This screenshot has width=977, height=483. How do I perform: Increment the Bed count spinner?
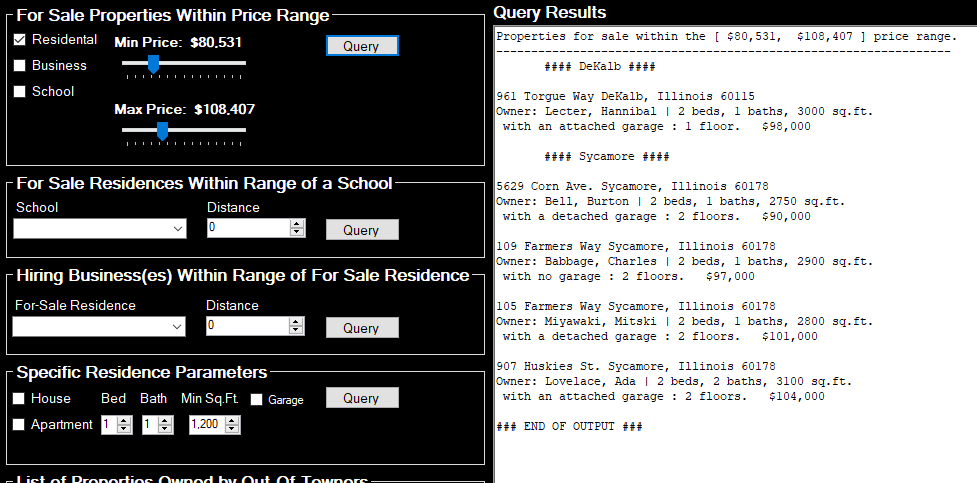tap(124, 421)
